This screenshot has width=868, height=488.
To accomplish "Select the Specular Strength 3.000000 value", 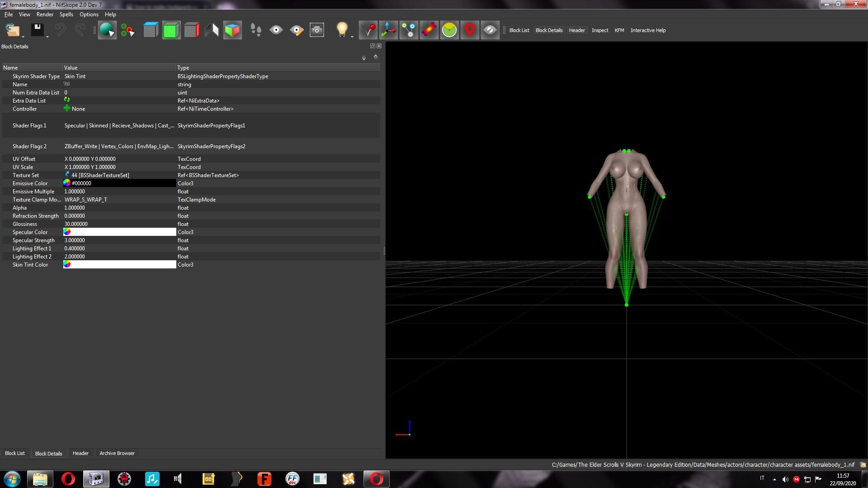I will point(75,240).
